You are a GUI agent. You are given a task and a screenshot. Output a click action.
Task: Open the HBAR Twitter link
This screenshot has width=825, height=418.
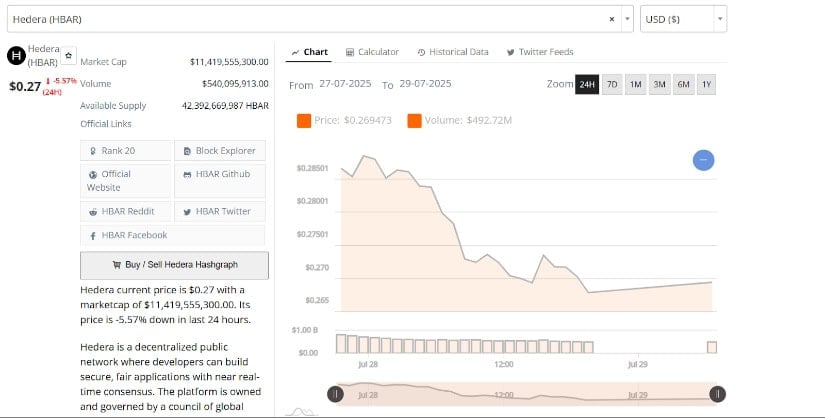(x=220, y=211)
